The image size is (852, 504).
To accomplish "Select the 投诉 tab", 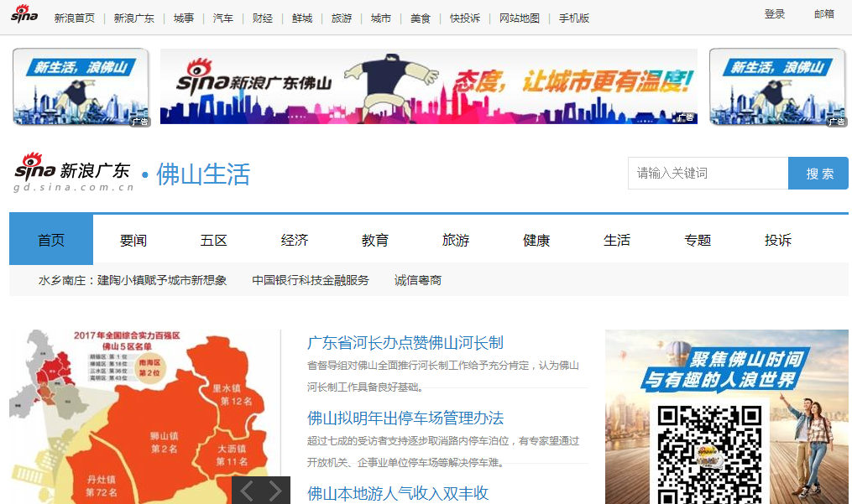I will [x=778, y=240].
